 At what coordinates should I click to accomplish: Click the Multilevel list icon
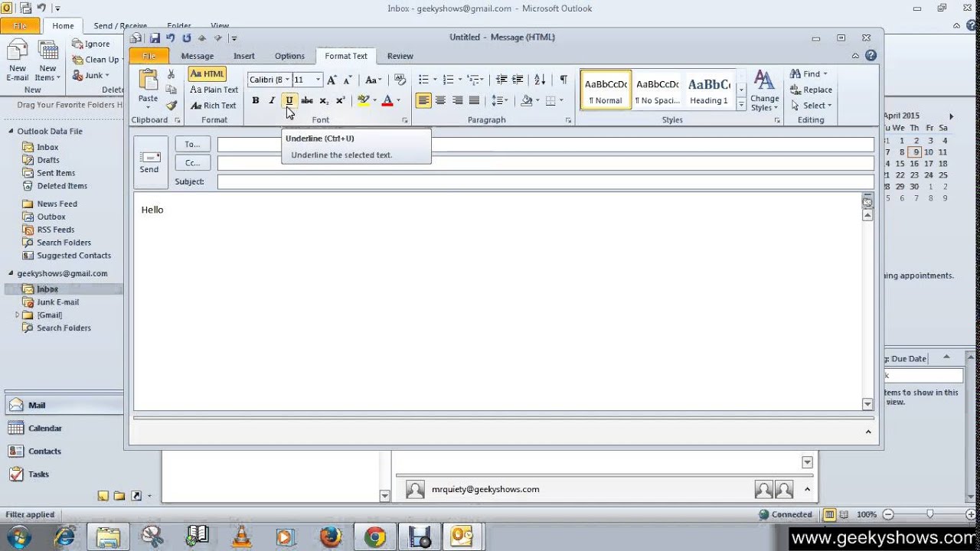tap(473, 80)
